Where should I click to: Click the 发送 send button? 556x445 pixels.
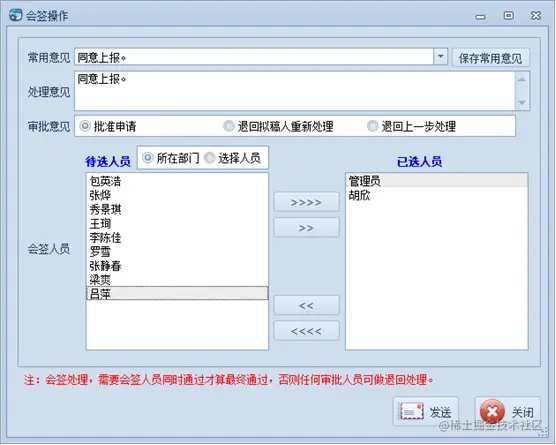[x=426, y=412]
